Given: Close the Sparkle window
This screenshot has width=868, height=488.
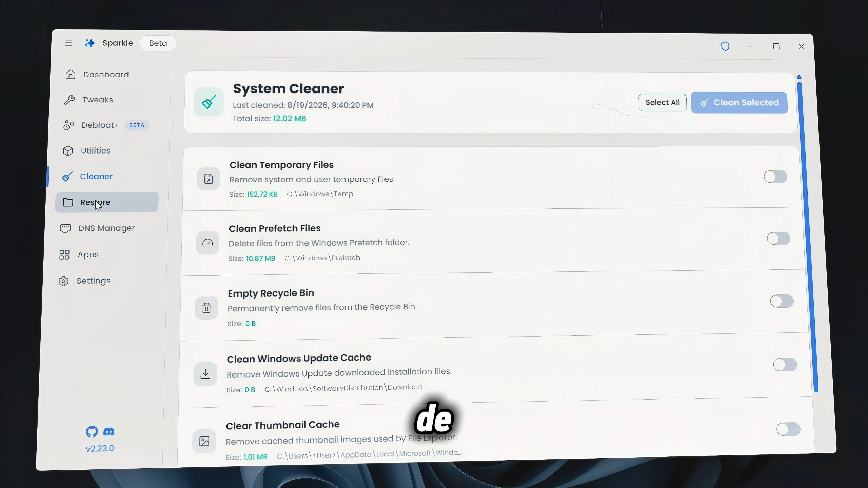Looking at the screenshot, I should coord(802,47).
